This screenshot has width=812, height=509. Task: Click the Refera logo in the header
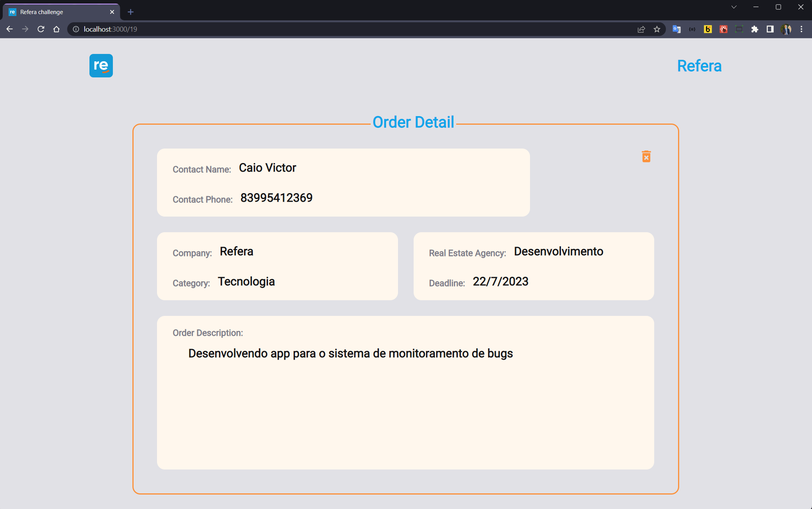coord(101,66)
